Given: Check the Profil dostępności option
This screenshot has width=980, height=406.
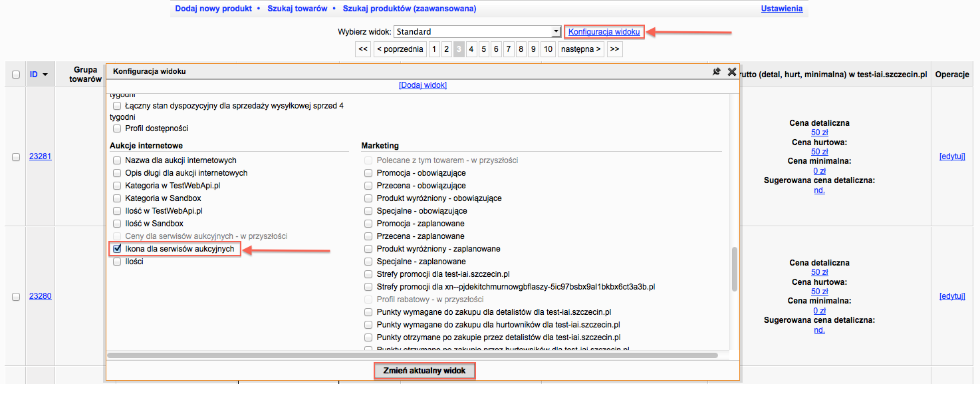Looking at the screenshot, I should [x=117, y=128].
